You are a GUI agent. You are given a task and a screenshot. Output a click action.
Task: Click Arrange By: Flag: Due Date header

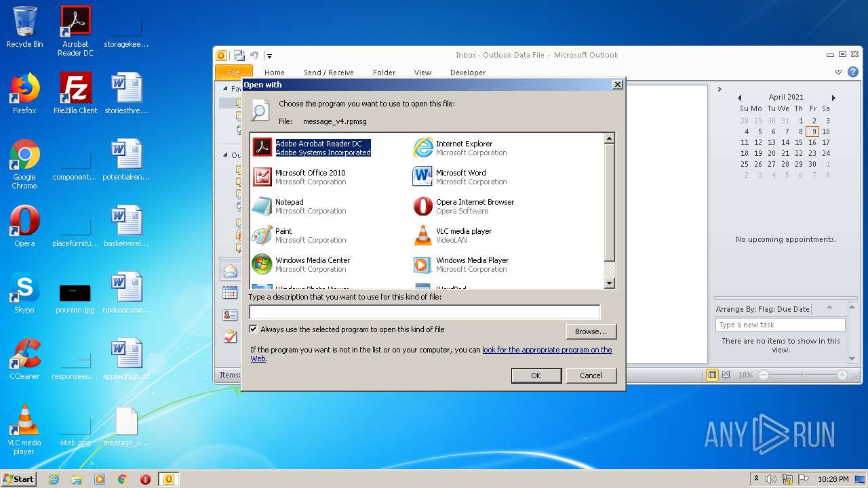[762, 309]
